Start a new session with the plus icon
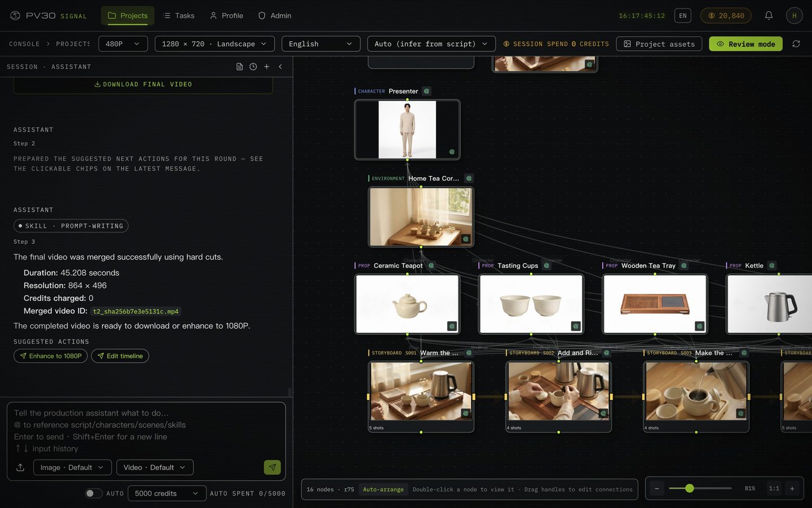The image size is (812, 508). (267, 67)
